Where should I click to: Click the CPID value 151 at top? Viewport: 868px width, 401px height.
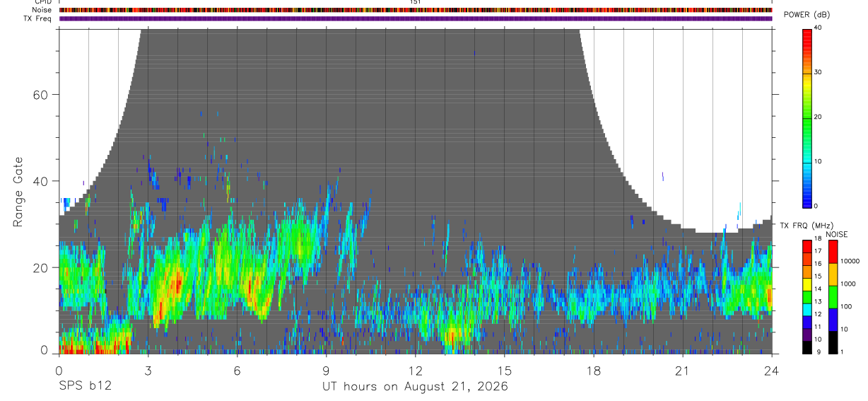pos(416,2)
